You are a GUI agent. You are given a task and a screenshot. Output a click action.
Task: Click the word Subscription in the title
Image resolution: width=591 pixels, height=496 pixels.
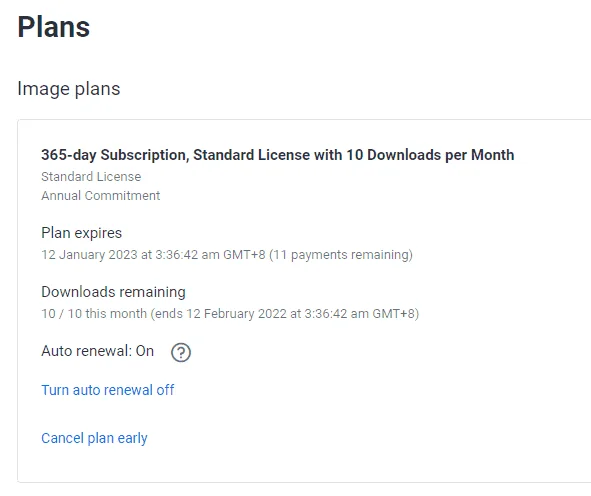pos(145,155)
